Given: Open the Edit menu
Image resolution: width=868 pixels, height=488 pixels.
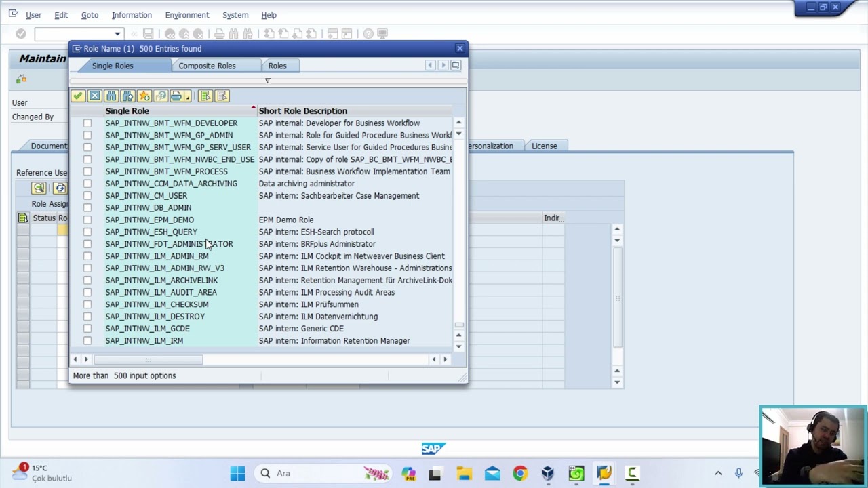Looking at the screenshot, I should point(61,15).
